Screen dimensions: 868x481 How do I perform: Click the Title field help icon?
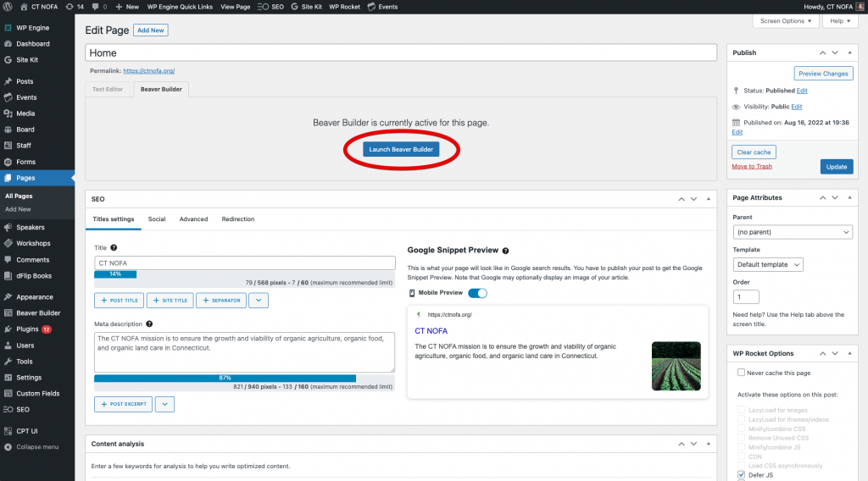pyautogui.click(x=114, y=247)
